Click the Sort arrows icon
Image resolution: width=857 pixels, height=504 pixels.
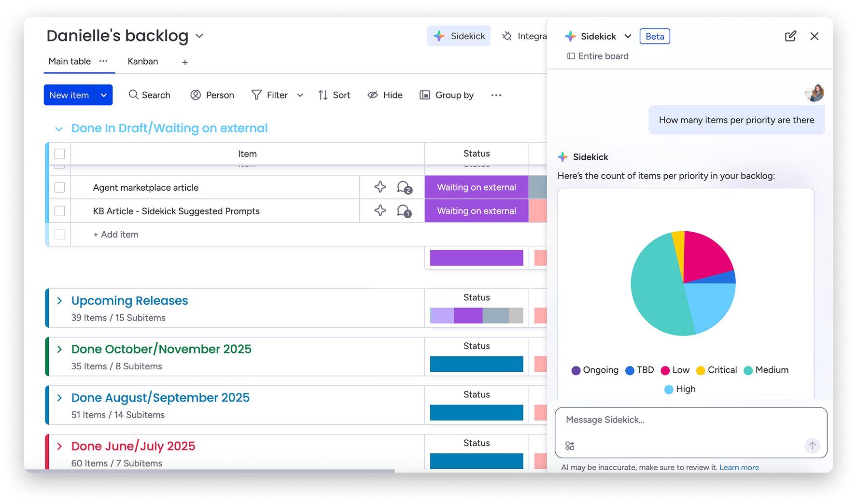coord(323,95)
